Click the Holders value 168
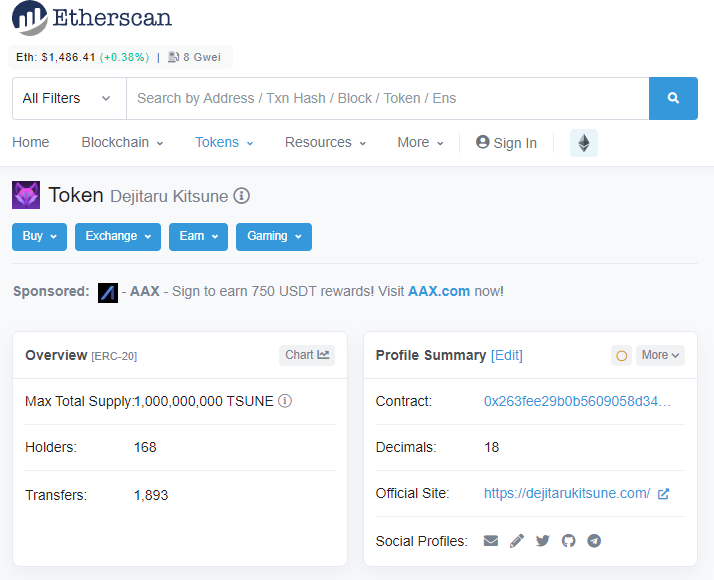 click(145, 448)
